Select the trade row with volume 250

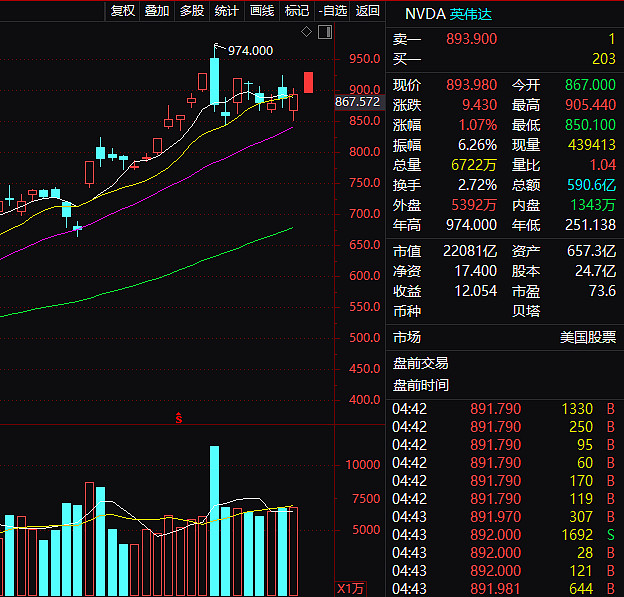[x=503, y=427]
